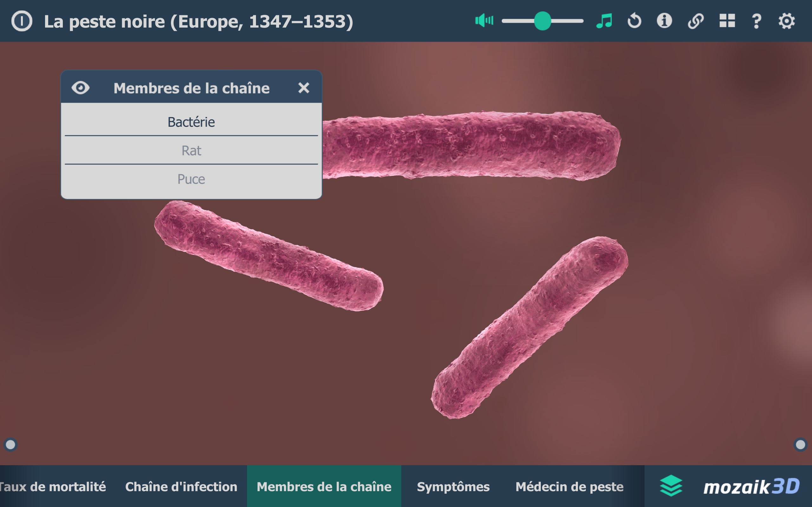Reset the scene with the reload icon
The image size is (812, 507).
pos(634,21)
